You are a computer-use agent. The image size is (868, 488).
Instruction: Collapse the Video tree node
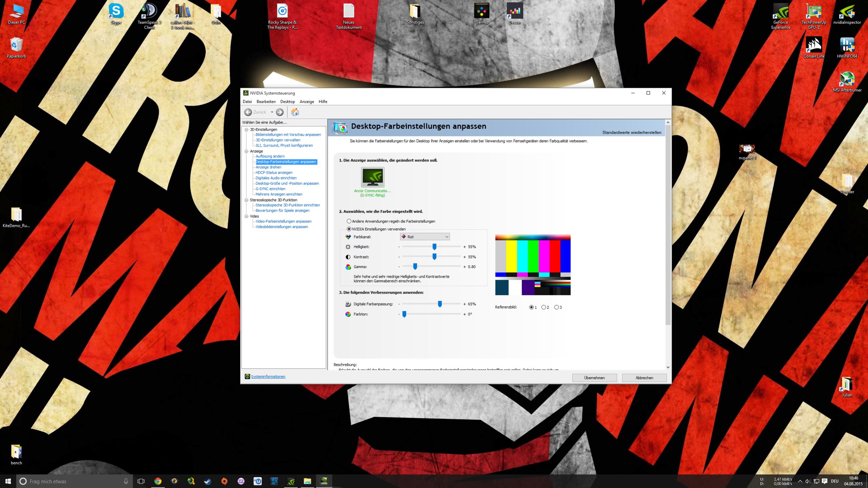[x=247, y=216]
